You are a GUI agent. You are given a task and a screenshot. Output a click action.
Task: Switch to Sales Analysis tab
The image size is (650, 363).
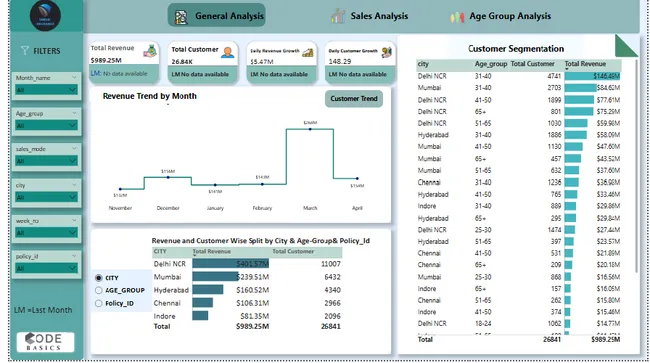point(370,16)
